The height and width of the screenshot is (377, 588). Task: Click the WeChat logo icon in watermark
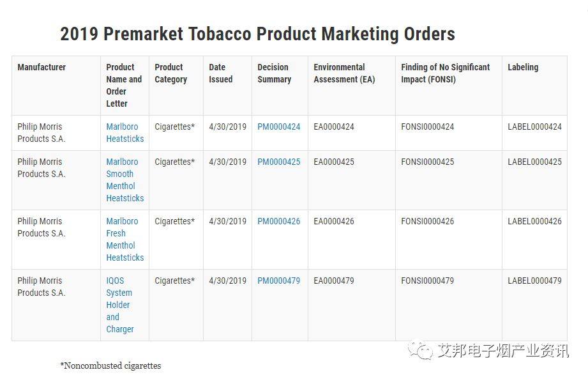420,350
